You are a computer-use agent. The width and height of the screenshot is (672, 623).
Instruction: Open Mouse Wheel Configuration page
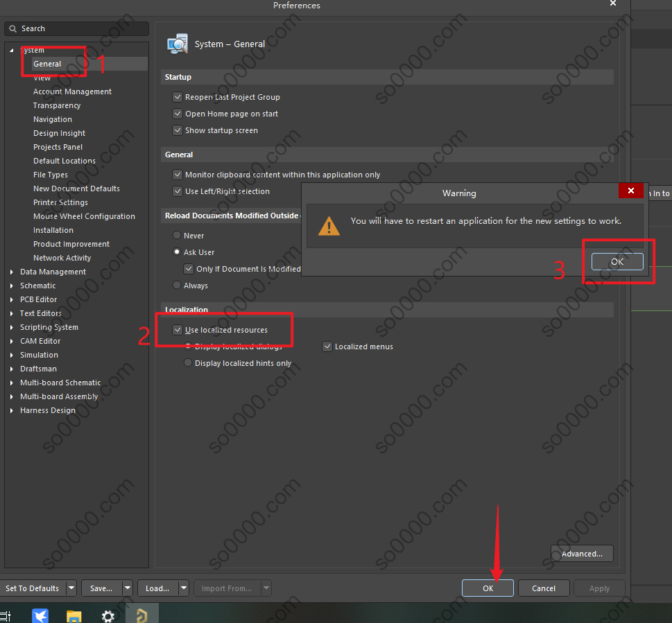click(84, 216)
